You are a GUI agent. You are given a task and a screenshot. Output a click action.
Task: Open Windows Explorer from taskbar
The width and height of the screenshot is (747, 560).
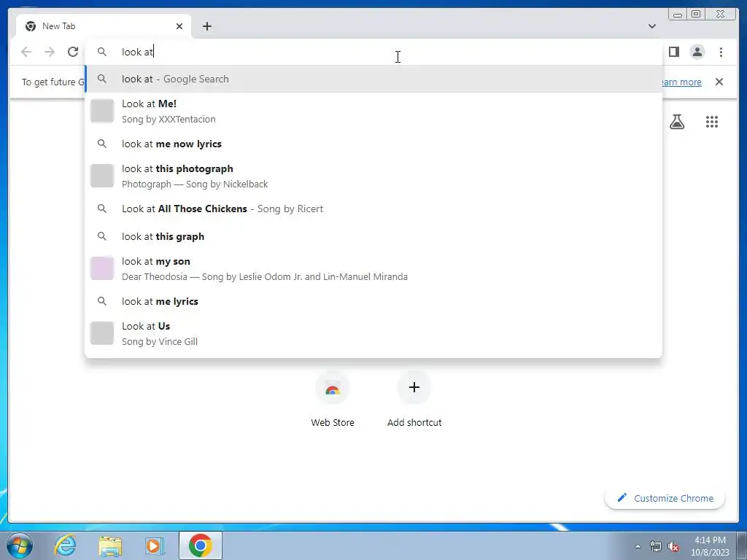[110, 545]
